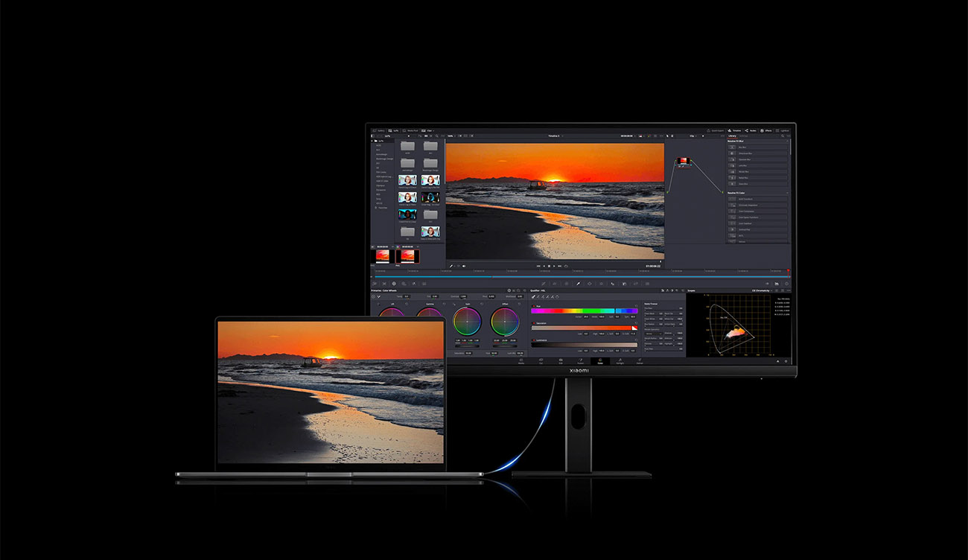Screen dimensions: 968x560
Task: Switch to the Edit page
Action: pos(561,361)
